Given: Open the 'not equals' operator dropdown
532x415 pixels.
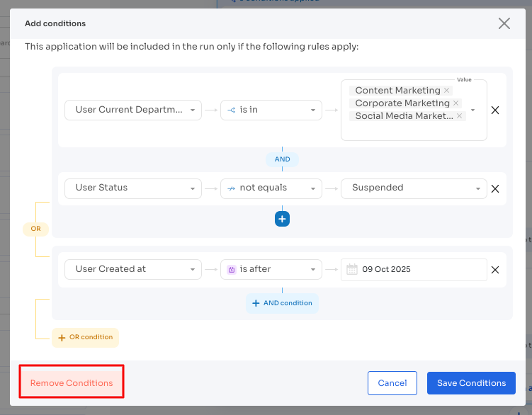Looking at the screenshot, I should [271, 188].
